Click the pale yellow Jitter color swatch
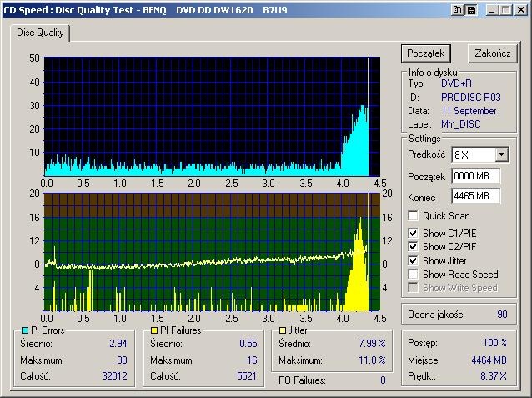Screen dimensions: 532x398 point(283,330)
